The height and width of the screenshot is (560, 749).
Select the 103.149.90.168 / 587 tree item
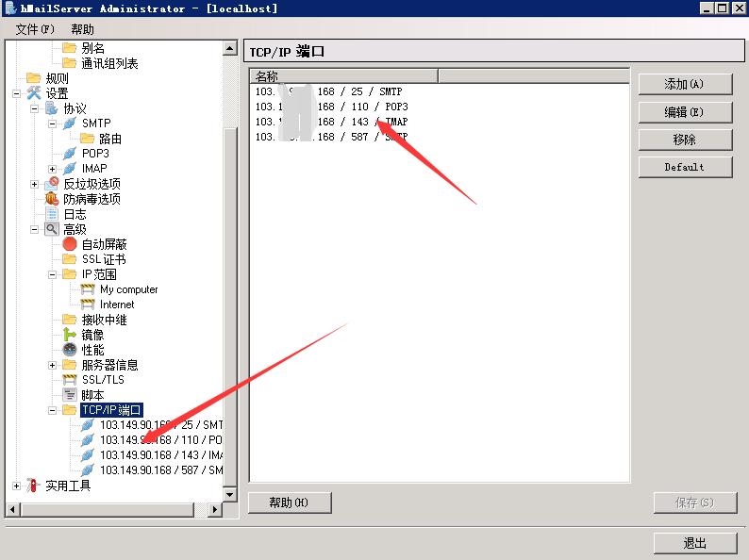161,470
